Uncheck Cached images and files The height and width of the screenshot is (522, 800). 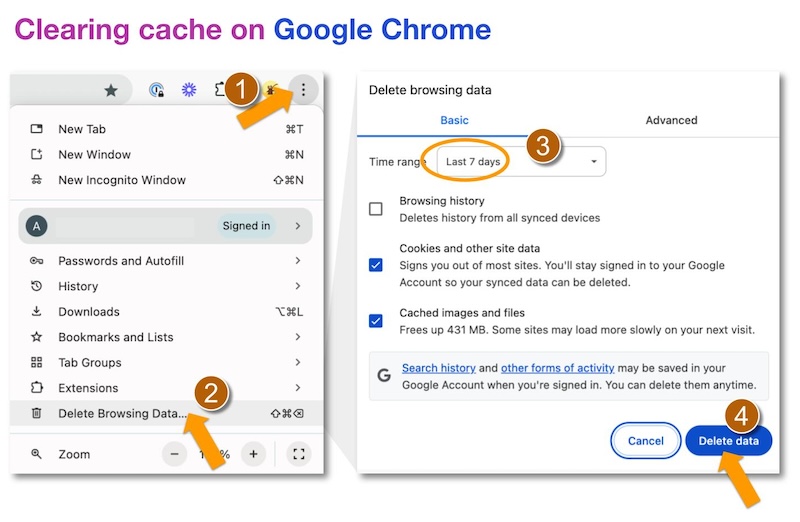coord(376,321)
